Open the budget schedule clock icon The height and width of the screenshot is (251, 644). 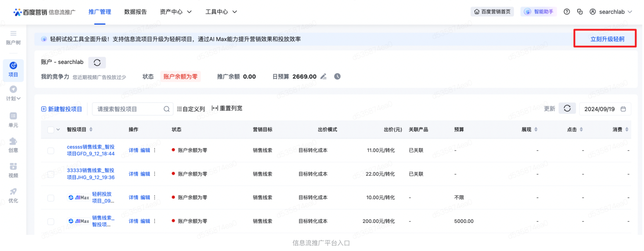[x=337, y=77]
